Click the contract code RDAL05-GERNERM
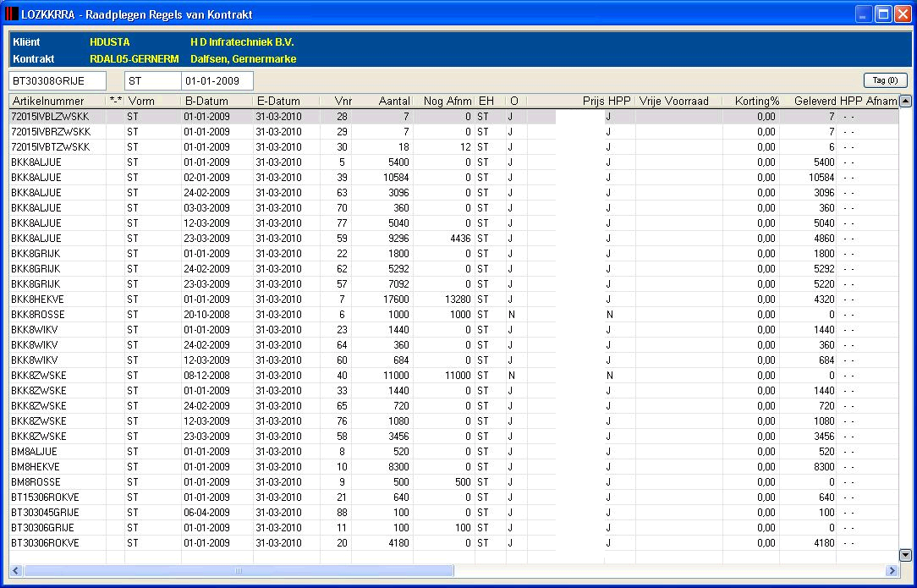The image size is (917, 588). [135, 58]
